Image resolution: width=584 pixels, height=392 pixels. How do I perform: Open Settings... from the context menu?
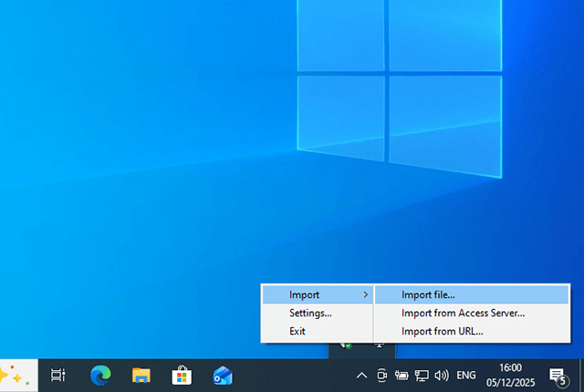310,313
